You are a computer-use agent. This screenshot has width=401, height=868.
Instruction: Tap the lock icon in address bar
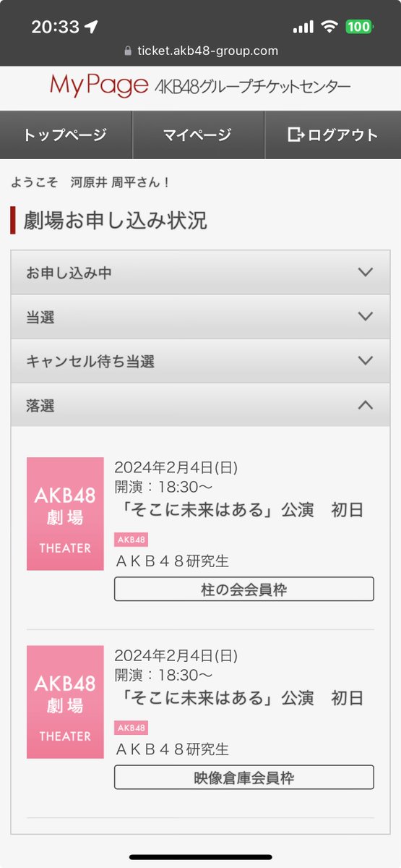point(129,51)
